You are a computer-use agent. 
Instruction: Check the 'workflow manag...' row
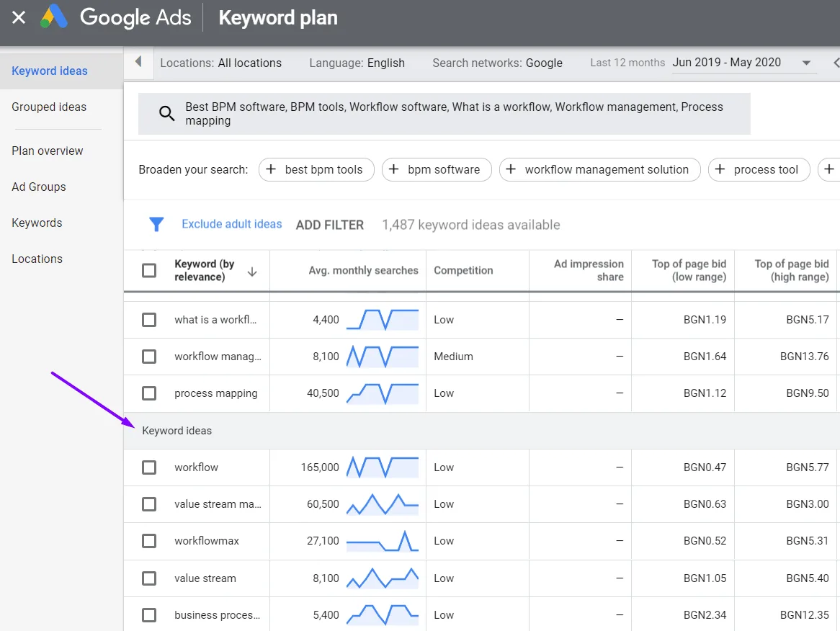tap(149, 357)
